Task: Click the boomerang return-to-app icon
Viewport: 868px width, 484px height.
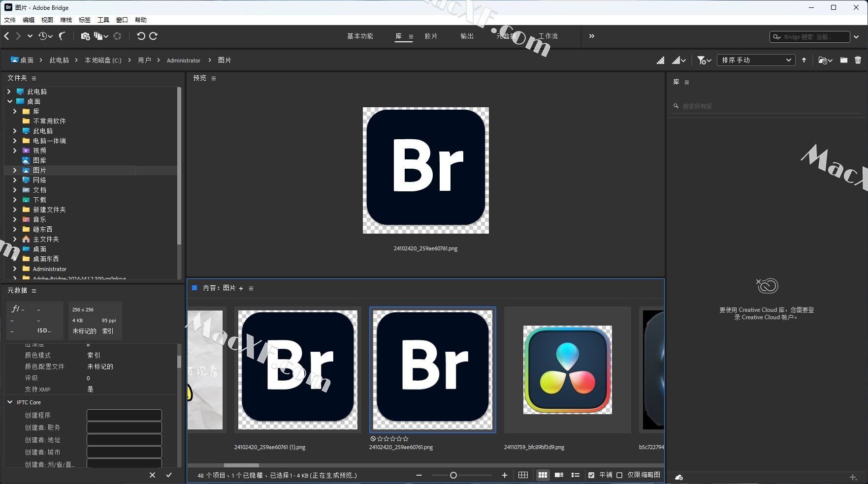Action: (63, 36)
